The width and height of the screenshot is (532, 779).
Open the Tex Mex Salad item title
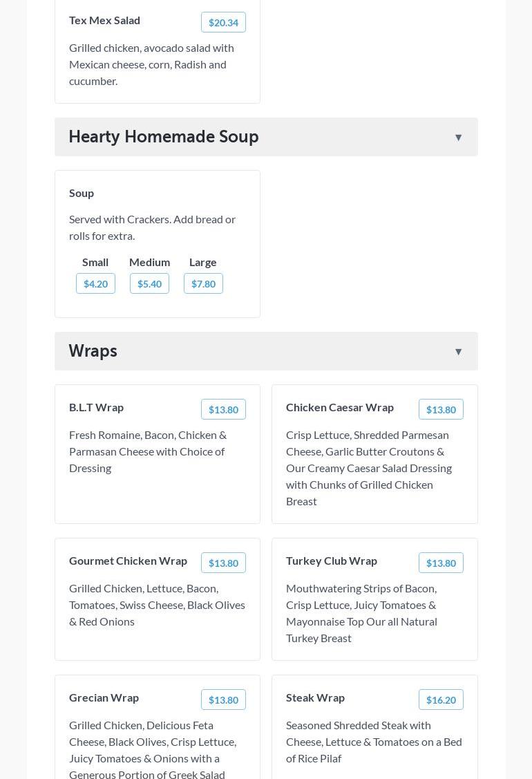(104, 20)
